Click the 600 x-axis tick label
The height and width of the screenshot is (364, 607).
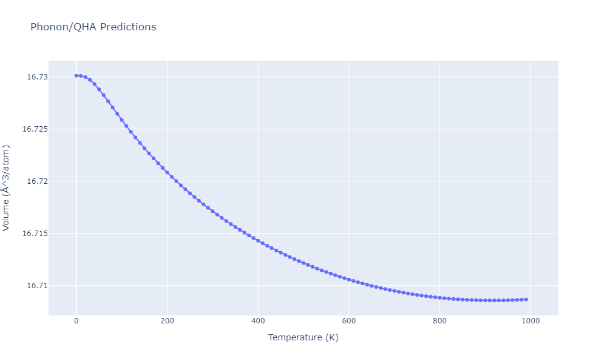348,322
